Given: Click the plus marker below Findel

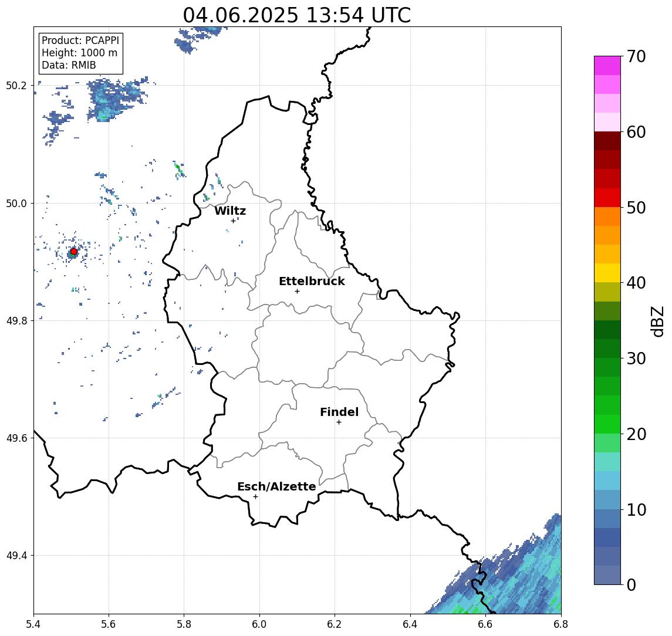Looking at the screenshot, I should [339, 422].
